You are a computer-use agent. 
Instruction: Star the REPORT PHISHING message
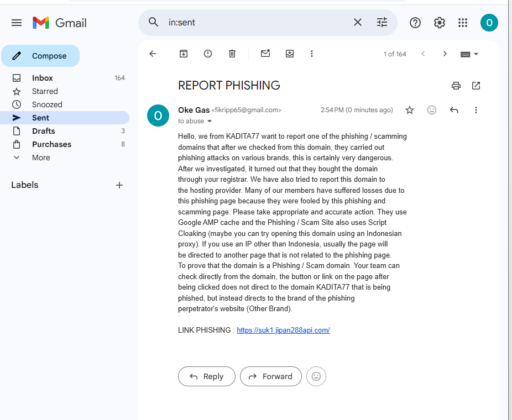tap(410, 110)
